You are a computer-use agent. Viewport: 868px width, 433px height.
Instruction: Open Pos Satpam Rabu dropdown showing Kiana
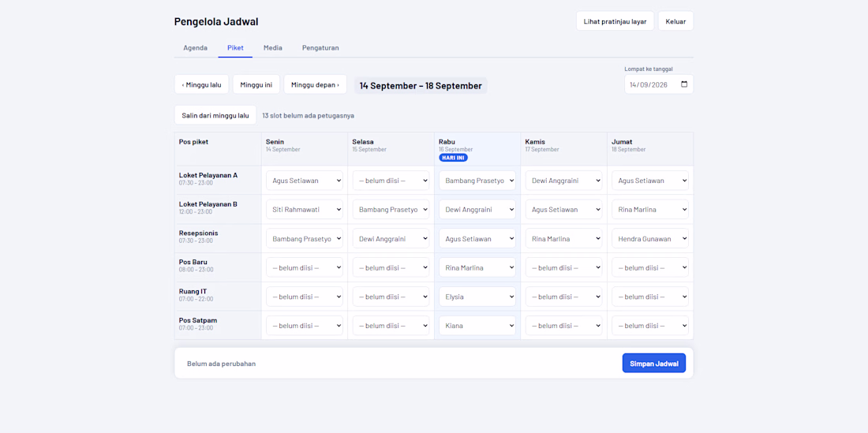click(x=477, y=325)
